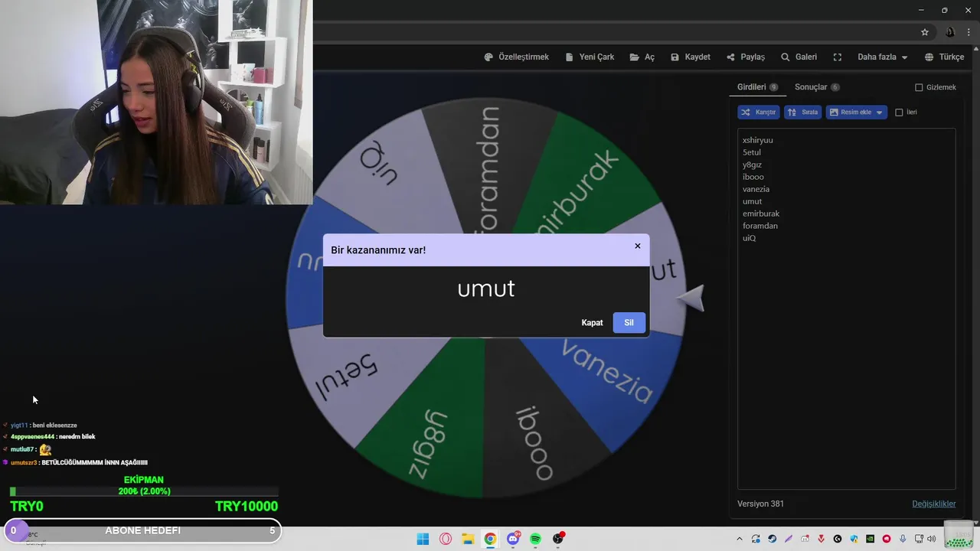Toggle fullscreen mode icon
The height and width of the screenshot is (551, 980).
[x=838, y=57]
